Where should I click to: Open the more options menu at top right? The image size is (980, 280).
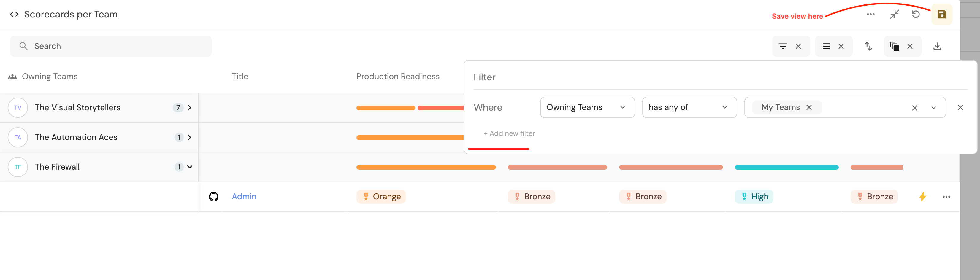[x=870, y=14]
